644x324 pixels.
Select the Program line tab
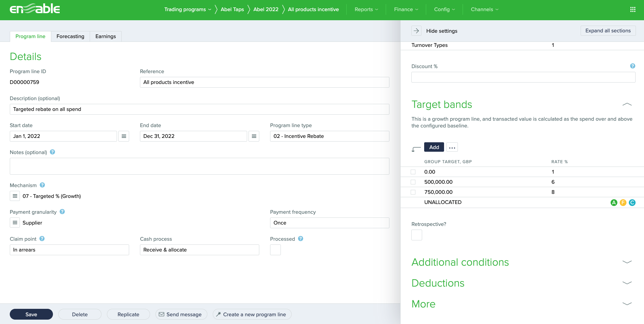click(30, 36)
